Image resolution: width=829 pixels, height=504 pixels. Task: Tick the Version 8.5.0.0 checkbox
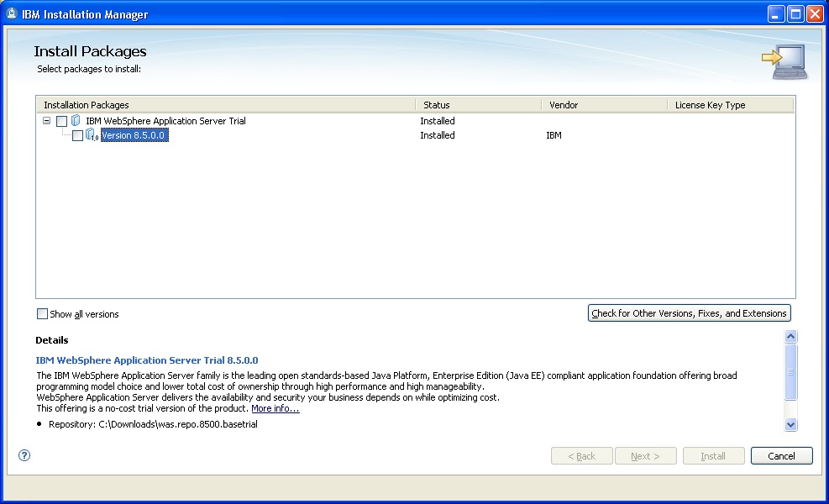coord(77,135)
